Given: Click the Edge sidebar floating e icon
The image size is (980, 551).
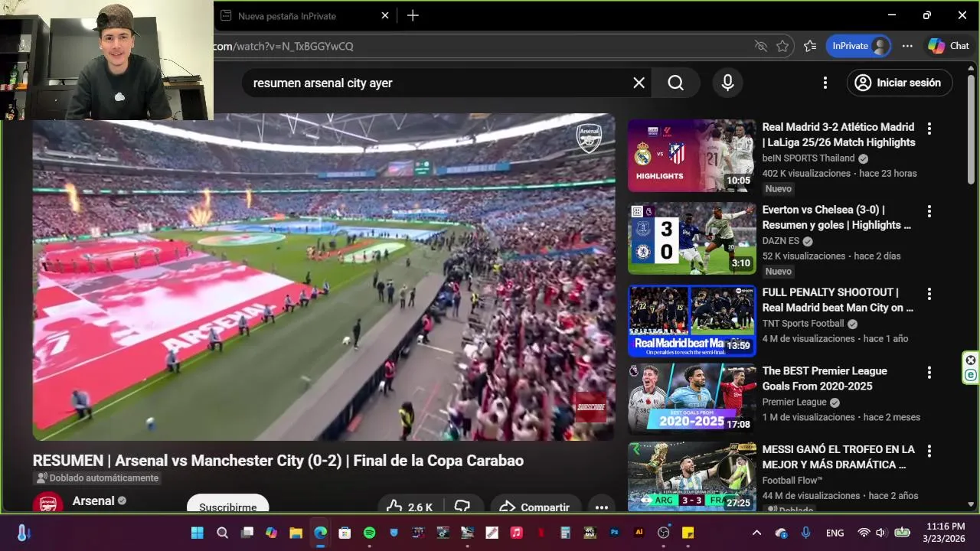Looking at the screenshot, I should point(971,375).
